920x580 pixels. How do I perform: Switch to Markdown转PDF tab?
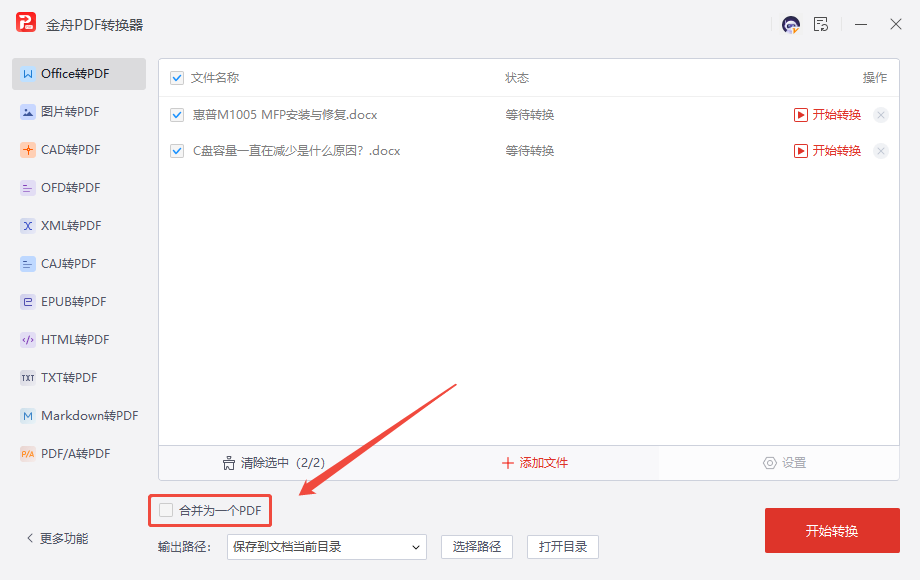point(79,416)
